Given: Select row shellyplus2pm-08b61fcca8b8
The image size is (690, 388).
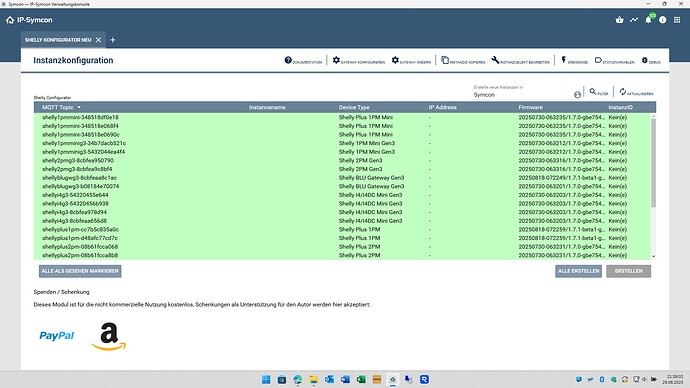Looking at the screenshot, I should [x=341, y=255].
